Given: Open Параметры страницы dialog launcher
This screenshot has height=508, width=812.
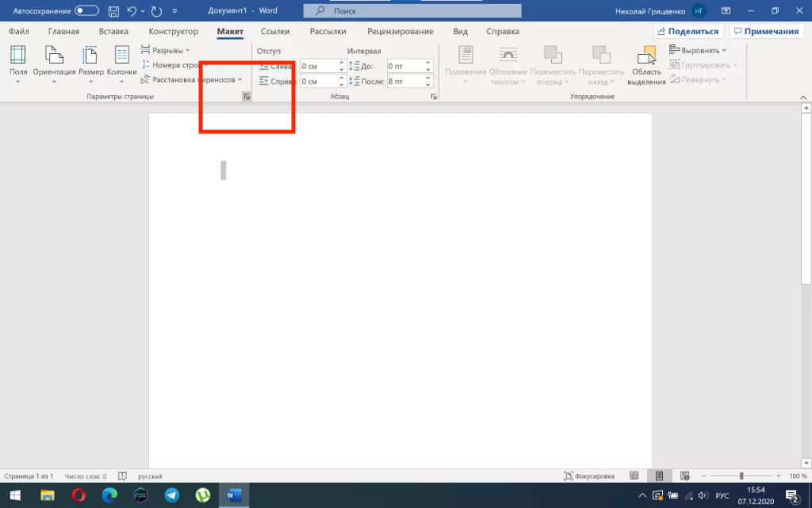Looking at the screenshot, I should 247,96.
